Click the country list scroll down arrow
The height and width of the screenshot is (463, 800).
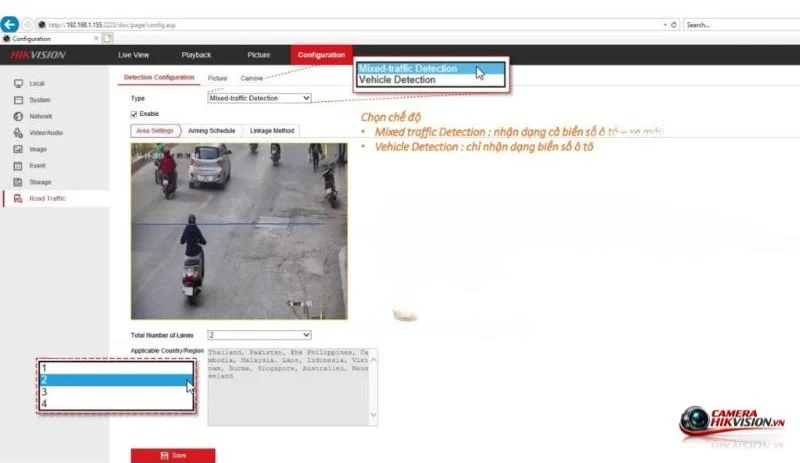[x=373, y=415]
